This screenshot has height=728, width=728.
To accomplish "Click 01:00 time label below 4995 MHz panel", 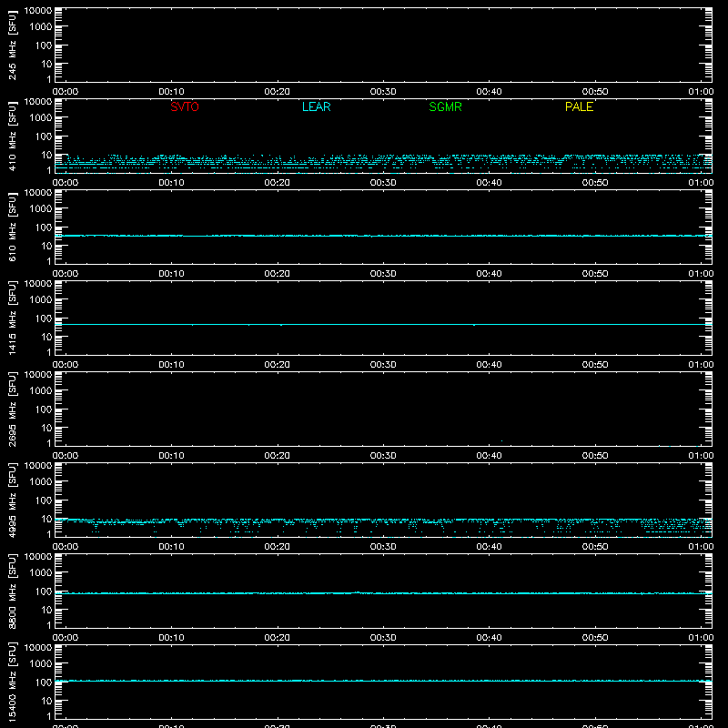I will tap(701, 547).
